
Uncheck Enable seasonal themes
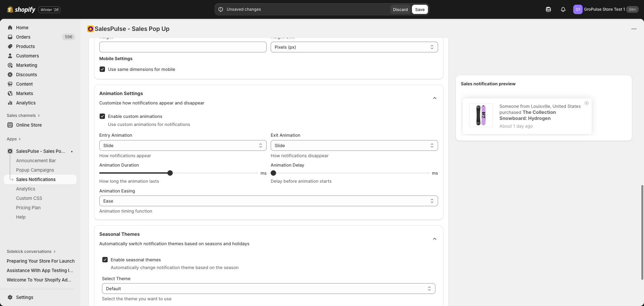pos(105,259)
